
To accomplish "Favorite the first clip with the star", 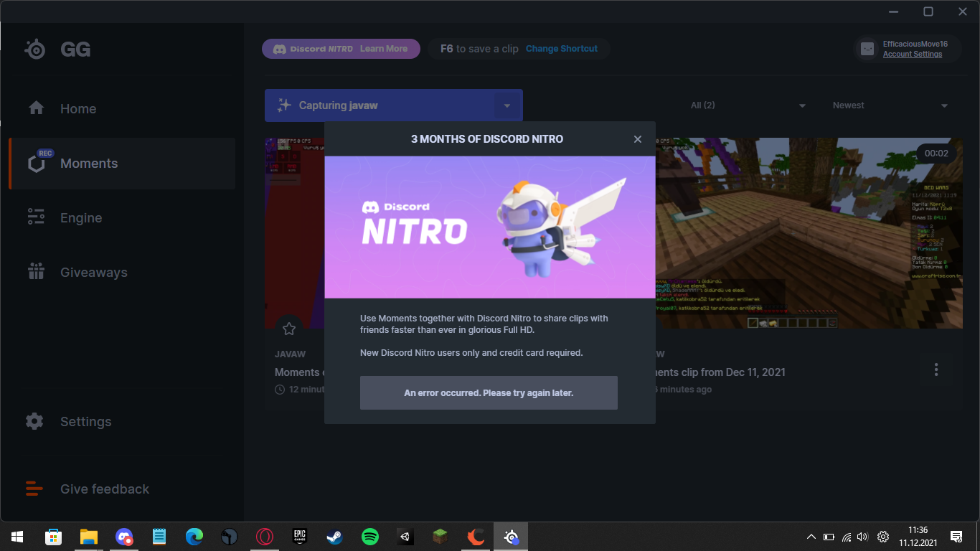I will pos(289,329).
